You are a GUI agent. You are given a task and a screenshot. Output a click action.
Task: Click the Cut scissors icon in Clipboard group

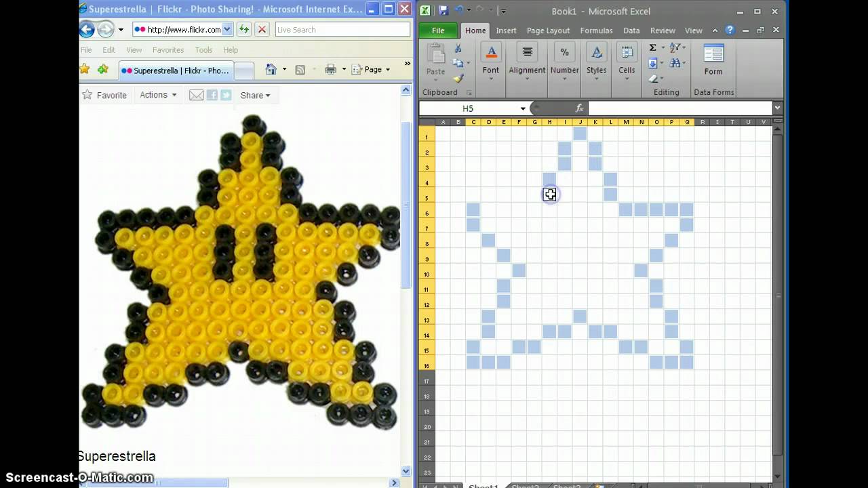(x=458, y=49)
